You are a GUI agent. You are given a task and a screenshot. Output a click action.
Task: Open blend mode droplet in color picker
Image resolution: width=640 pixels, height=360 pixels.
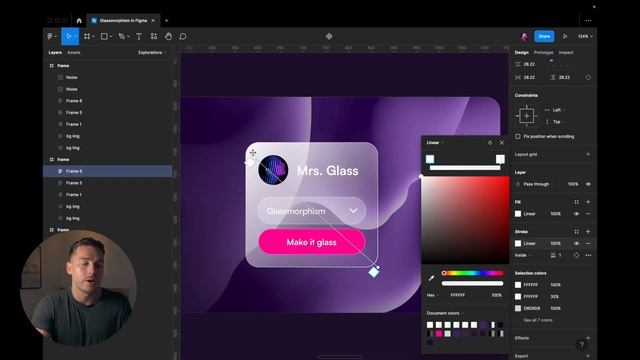[x=490, y=142]
